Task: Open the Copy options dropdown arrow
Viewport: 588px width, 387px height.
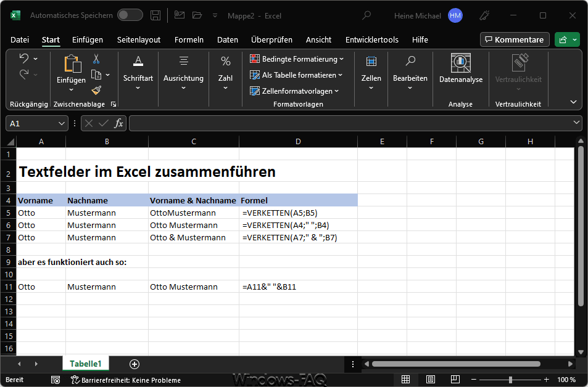Action: [x=107, y=75]
